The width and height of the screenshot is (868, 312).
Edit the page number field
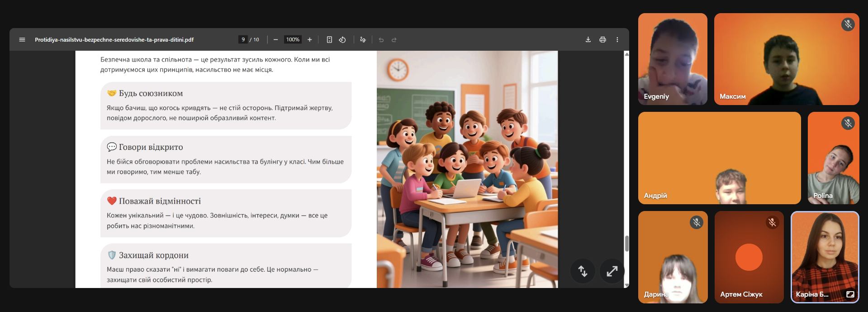pos(243,40)
